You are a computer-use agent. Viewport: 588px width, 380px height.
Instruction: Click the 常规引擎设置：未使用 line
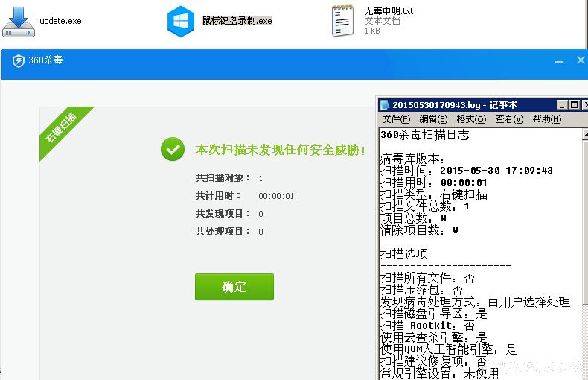coord(439,373)
